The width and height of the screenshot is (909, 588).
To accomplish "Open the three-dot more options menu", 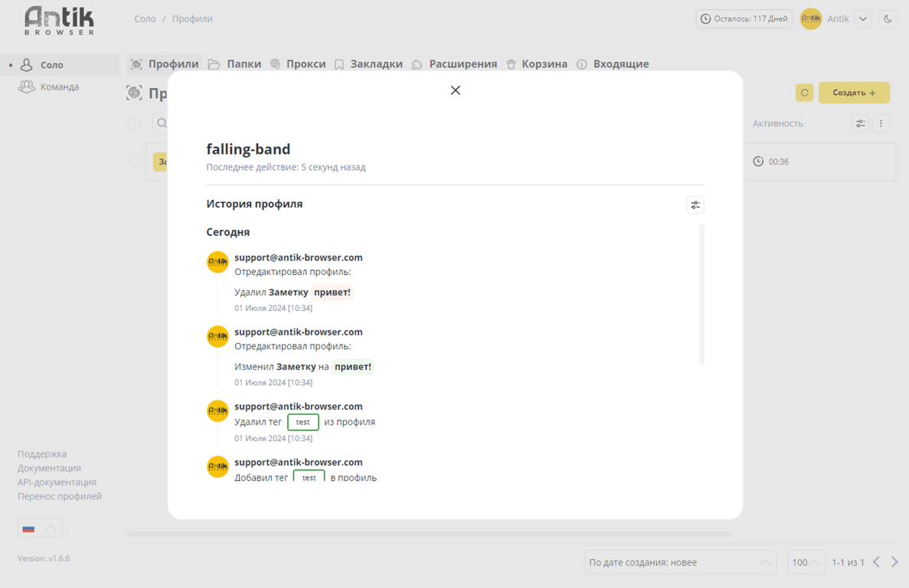I will (x=881, y=123).
